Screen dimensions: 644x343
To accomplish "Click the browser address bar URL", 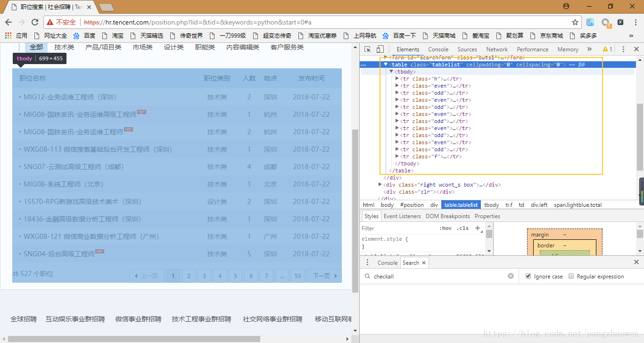I will point(198,22).
